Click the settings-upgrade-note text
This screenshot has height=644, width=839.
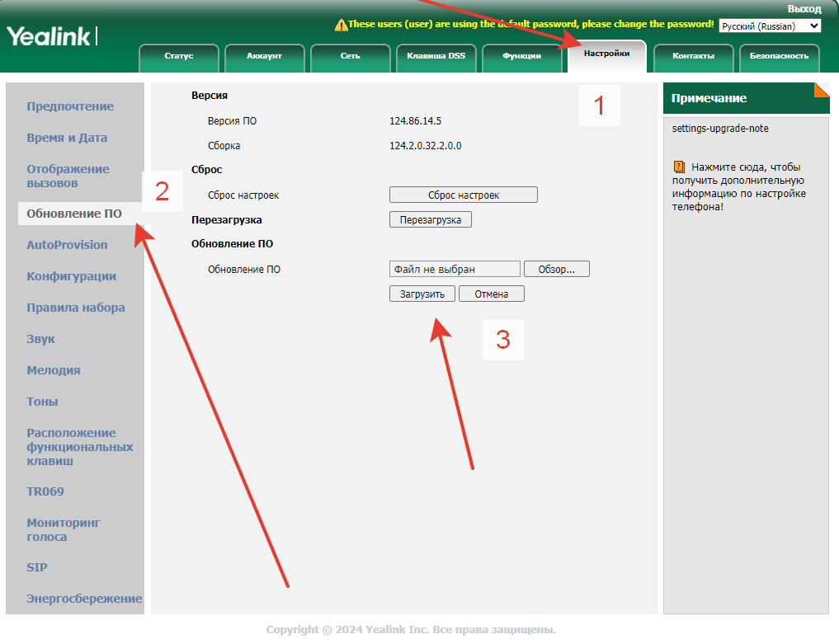click(x=720, y=129)
